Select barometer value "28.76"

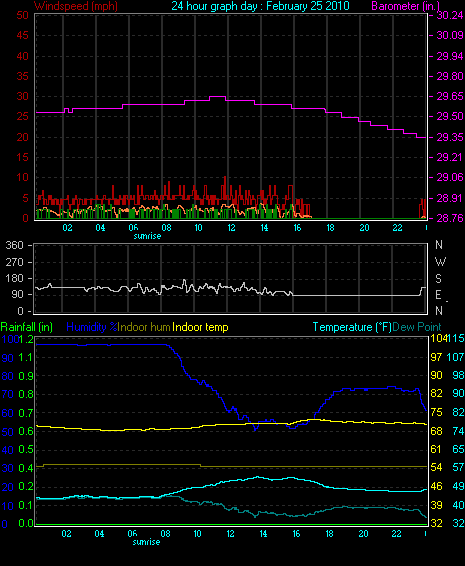tap(450, 218)
